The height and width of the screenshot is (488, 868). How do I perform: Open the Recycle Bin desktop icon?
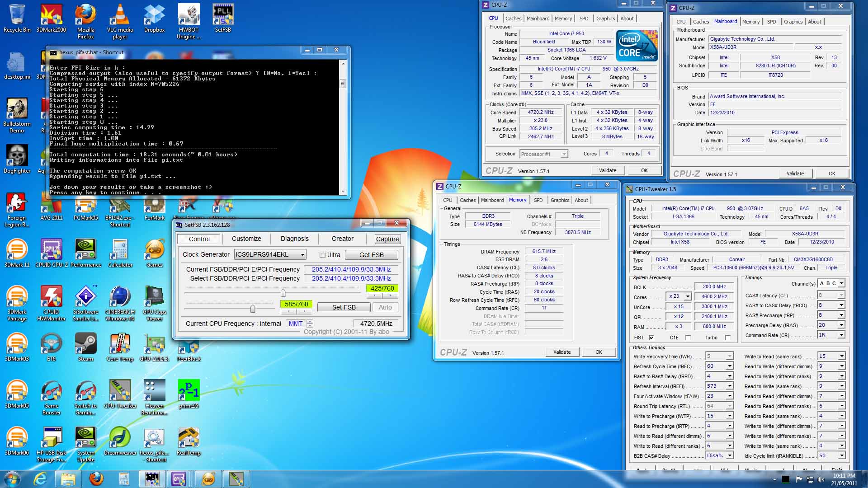coord(17,19)
